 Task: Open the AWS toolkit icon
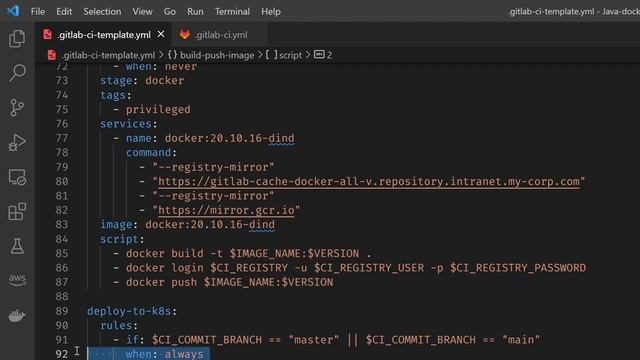pyautogui.click(x=17, y=280)
